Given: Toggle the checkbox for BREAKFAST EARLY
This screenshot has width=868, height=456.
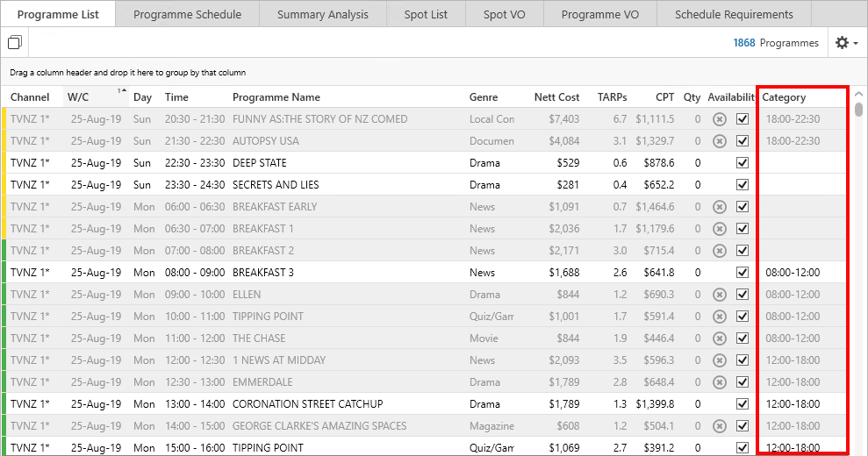Looking at the screenshot, I should 742,207.
